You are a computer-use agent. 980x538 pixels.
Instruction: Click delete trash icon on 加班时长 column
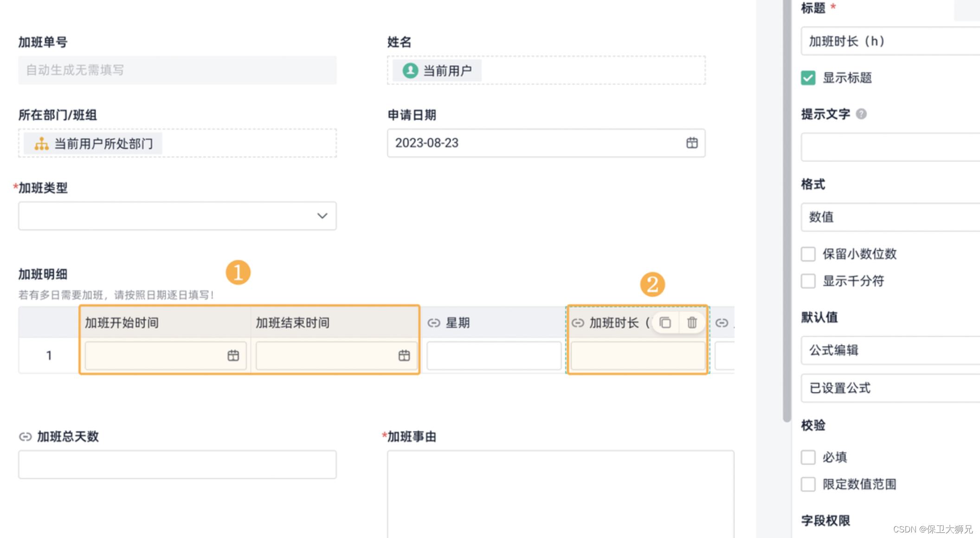[x=692, y=322]
